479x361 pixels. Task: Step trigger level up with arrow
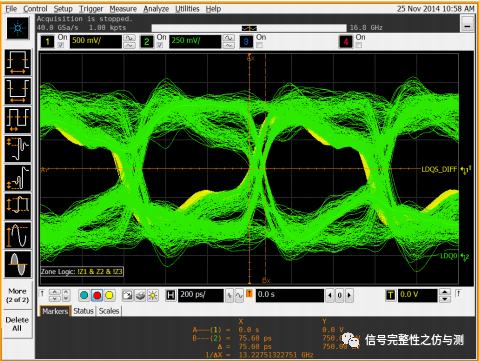445,292
